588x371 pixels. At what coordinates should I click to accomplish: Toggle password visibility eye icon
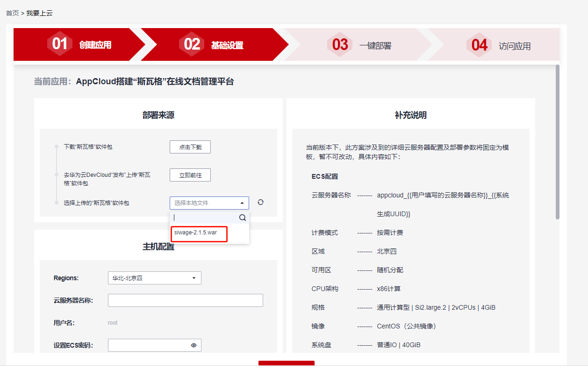pyautogui.click(x=194, y=345)
